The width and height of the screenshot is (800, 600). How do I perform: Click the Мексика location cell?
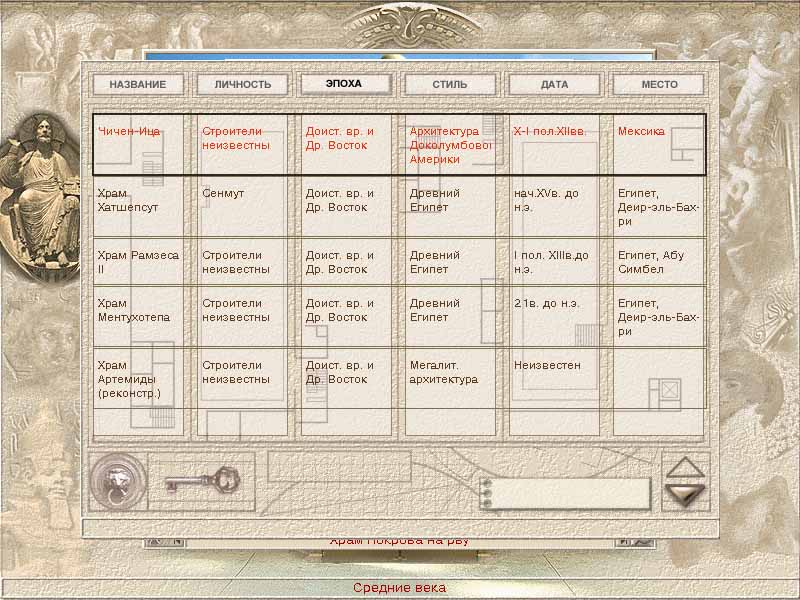[x=641, y=131]
